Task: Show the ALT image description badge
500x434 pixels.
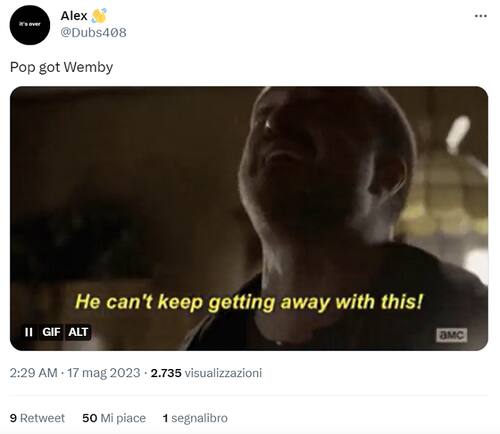Action: point(78,332)
